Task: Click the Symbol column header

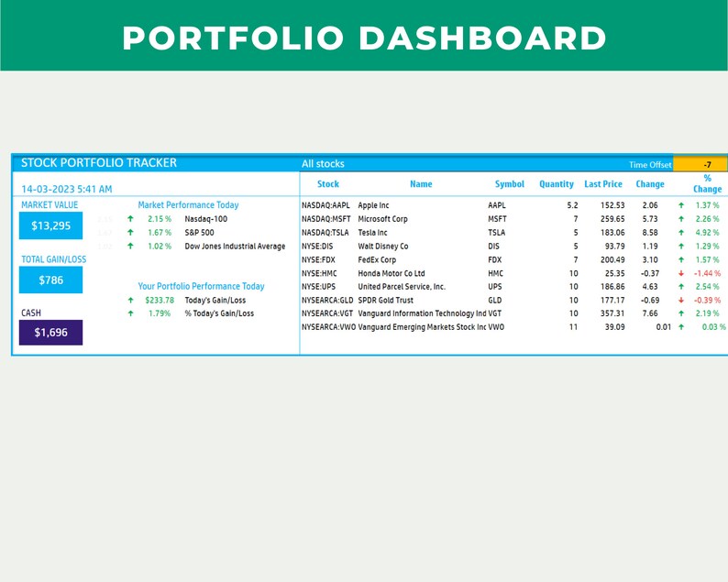Action: 509,184
